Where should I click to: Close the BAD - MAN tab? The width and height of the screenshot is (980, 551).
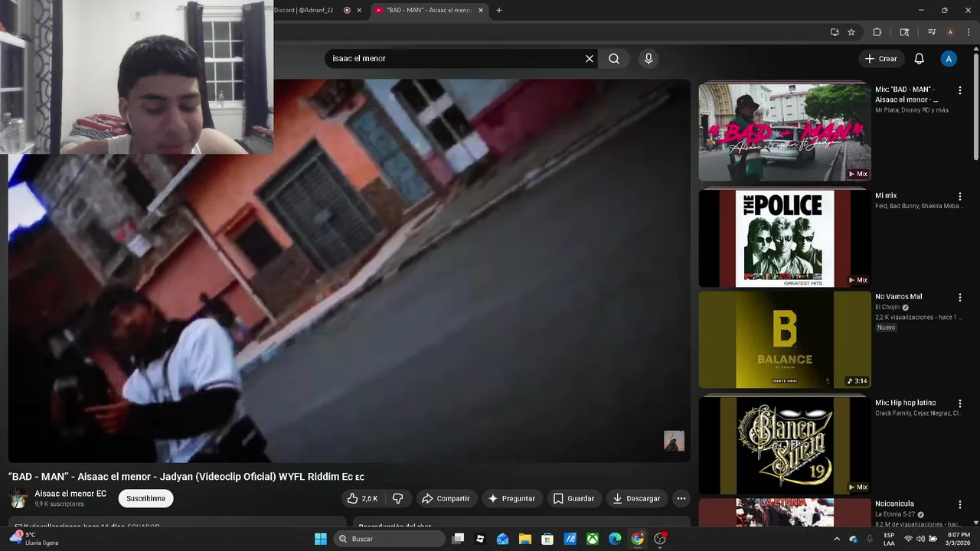481,10
